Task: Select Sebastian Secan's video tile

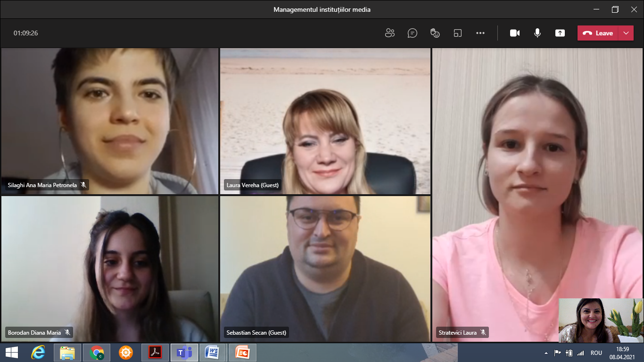Action: pos(325,269)
